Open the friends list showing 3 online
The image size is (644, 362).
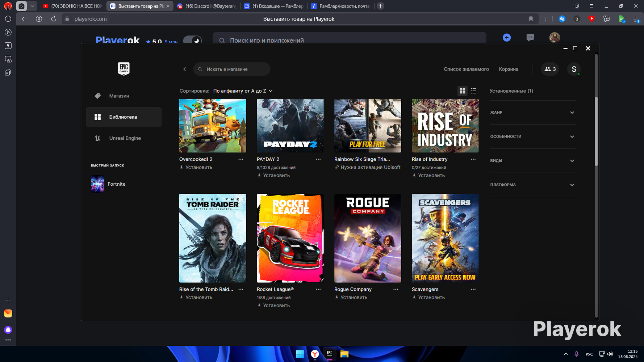pos(550,69)
